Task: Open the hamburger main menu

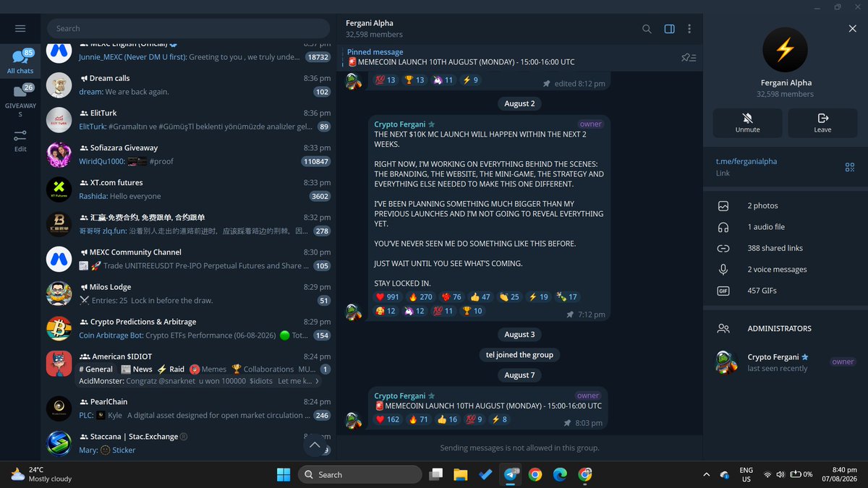Action: tap(20, 28)
